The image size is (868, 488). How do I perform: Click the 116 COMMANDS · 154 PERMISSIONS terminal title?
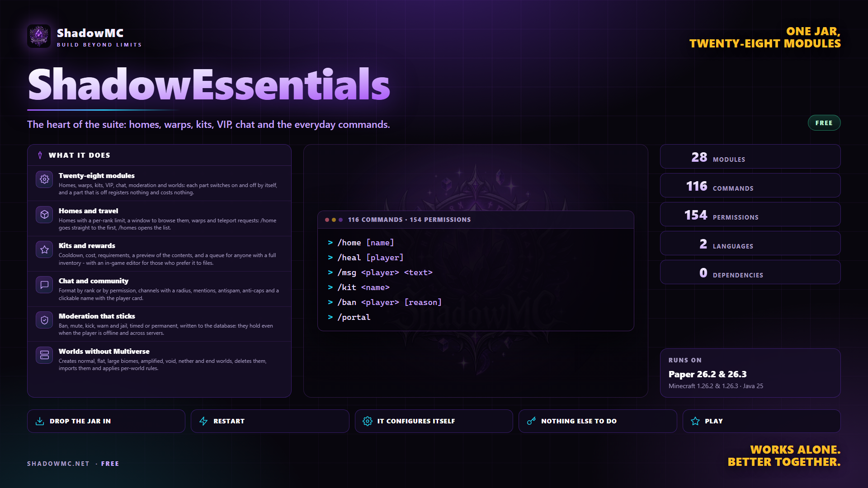coord(409,220)
